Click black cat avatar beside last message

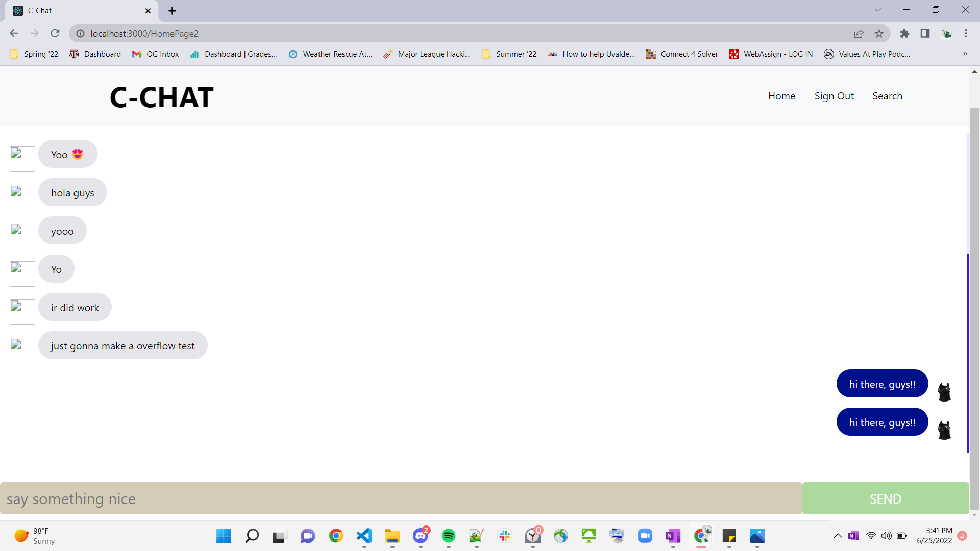pyautogui.click(x=944, y=431)
